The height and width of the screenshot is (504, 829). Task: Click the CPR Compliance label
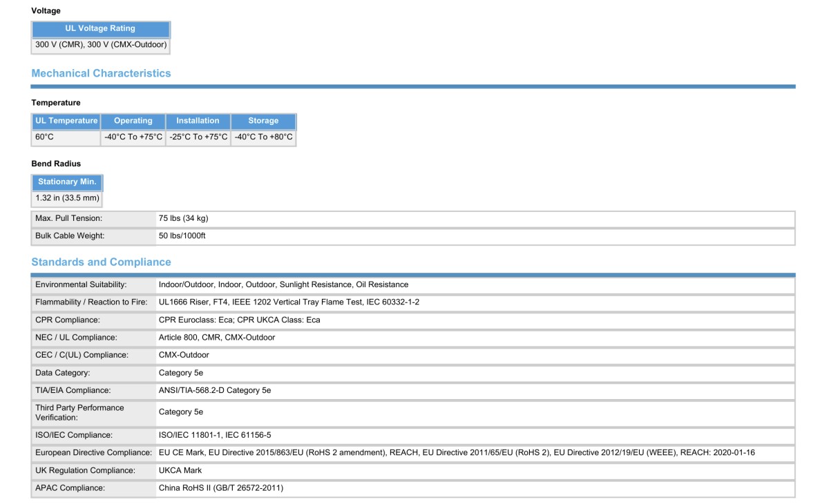(68, 320)
